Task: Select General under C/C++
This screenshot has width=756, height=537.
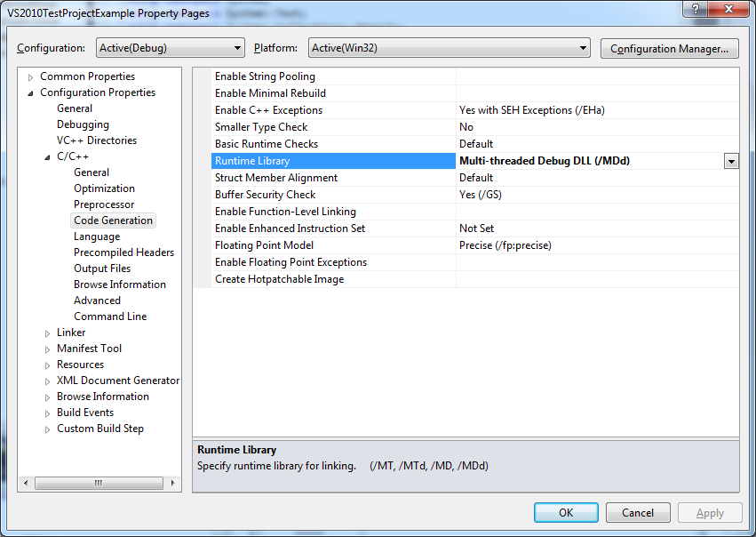Action: pos(92,172)
